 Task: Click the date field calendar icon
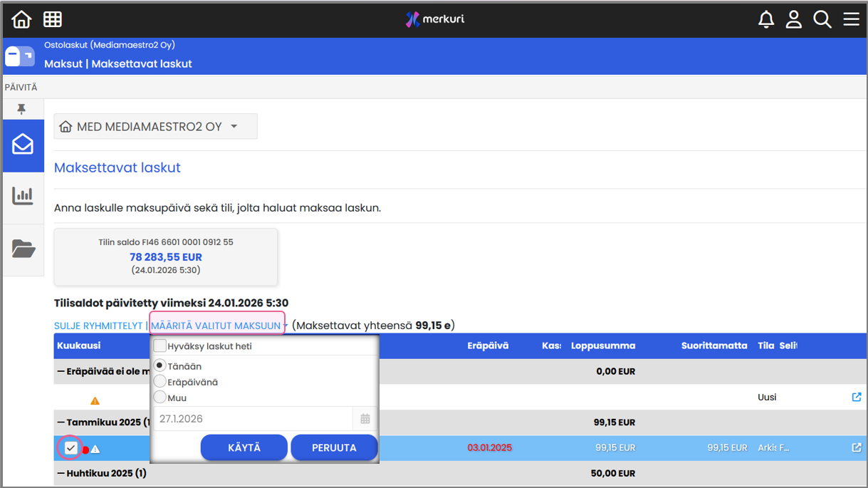(x=365, y=419)
